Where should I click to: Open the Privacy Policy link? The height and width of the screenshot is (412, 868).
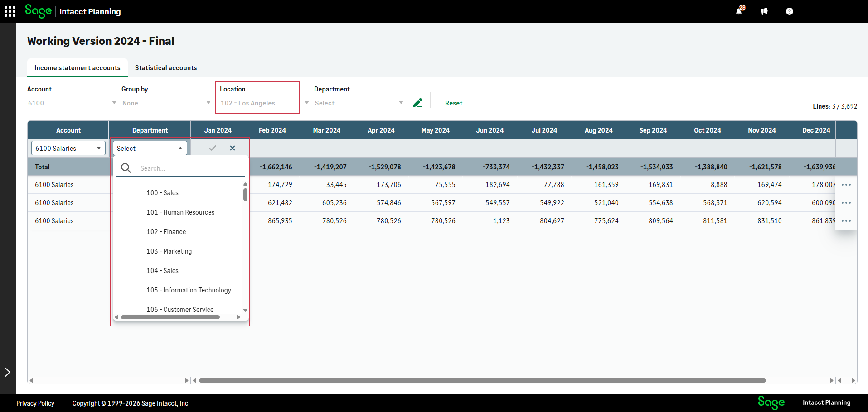(35, 403)
